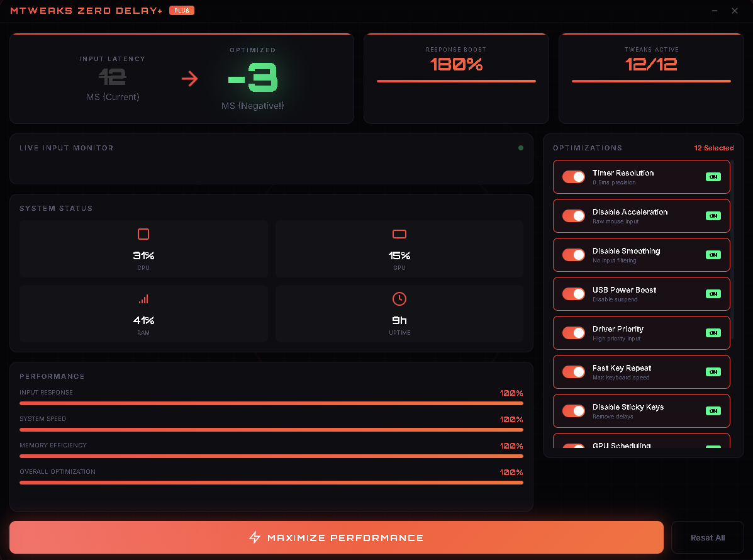Image resolution: width=753 pixels, height=560 pixels.
Task: Click the "31%" CPU usage value
Action: (x=143, y=255)
